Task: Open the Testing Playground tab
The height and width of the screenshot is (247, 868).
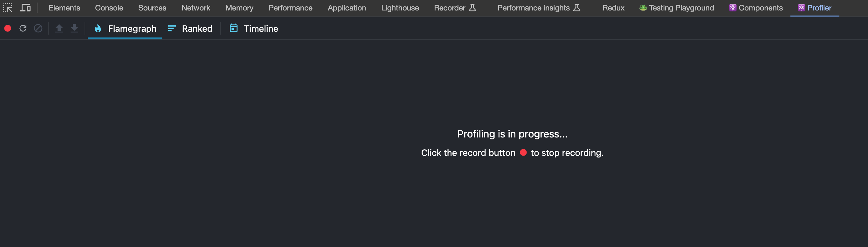Action: pos(676,8)
